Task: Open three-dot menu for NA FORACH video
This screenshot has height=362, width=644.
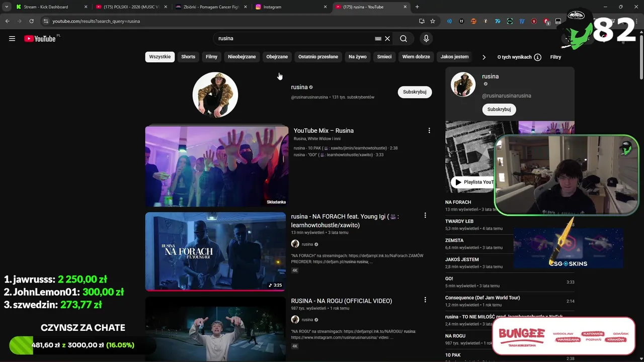Action: coord(425,215)
